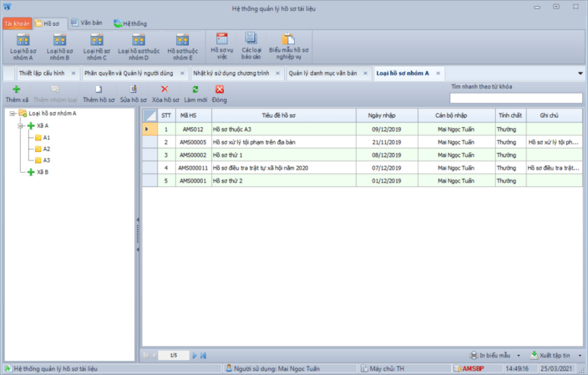Open the tab list dropdown arrow
This screenshot has width=588, height=375.
coord(580,73)
